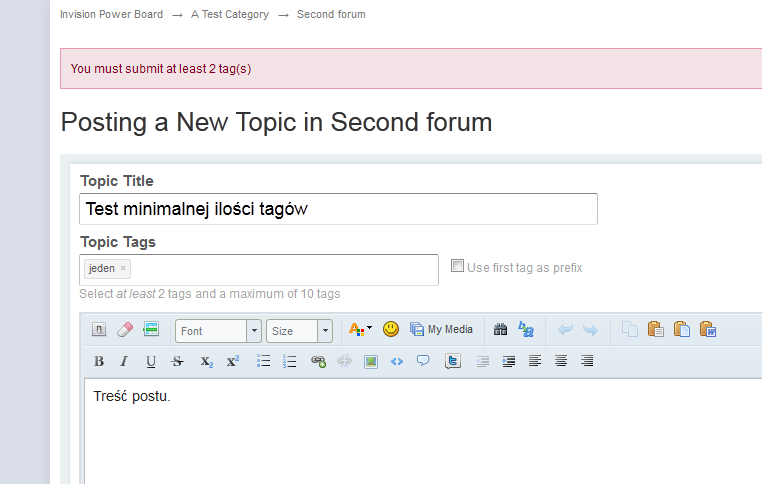Click the quote speech bubble icon
This screenshot has height=484, width=762.
423,361
